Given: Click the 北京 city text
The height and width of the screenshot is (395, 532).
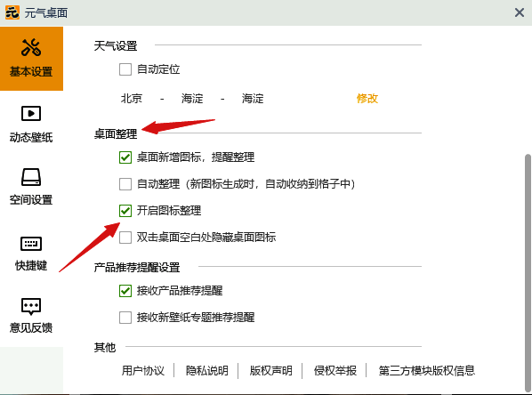Looking at the screenshot, I should coord(132,99).
